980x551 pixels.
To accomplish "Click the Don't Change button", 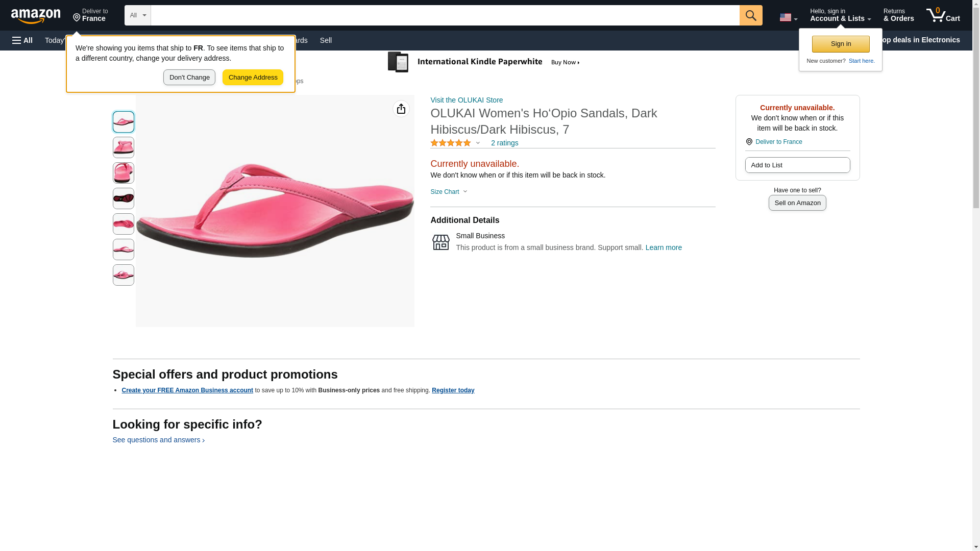I will coord(189,78).
